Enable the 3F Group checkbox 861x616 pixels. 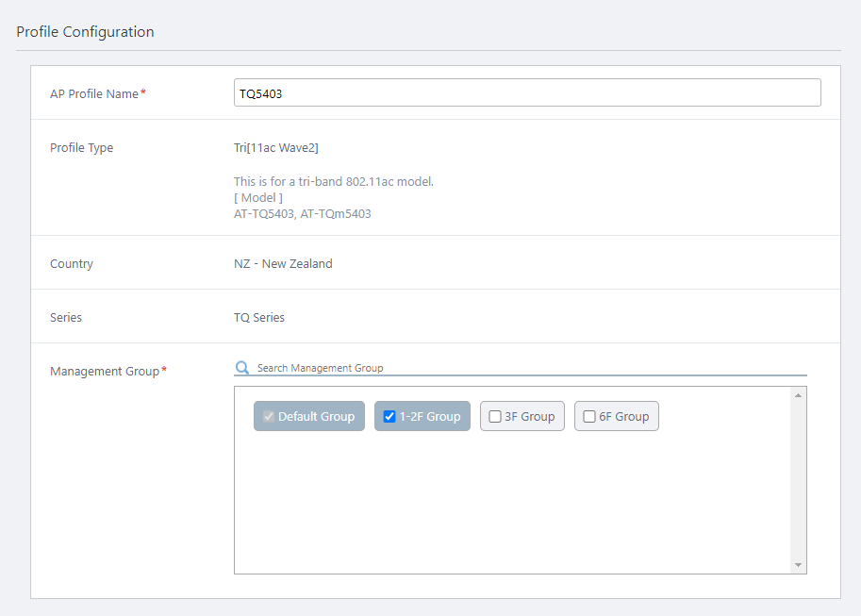click(495, 417)
